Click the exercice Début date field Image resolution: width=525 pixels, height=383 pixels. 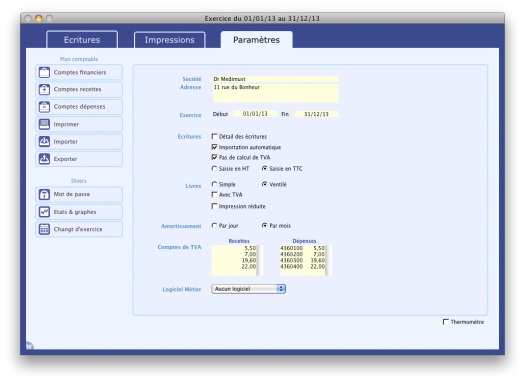point(255,114)
